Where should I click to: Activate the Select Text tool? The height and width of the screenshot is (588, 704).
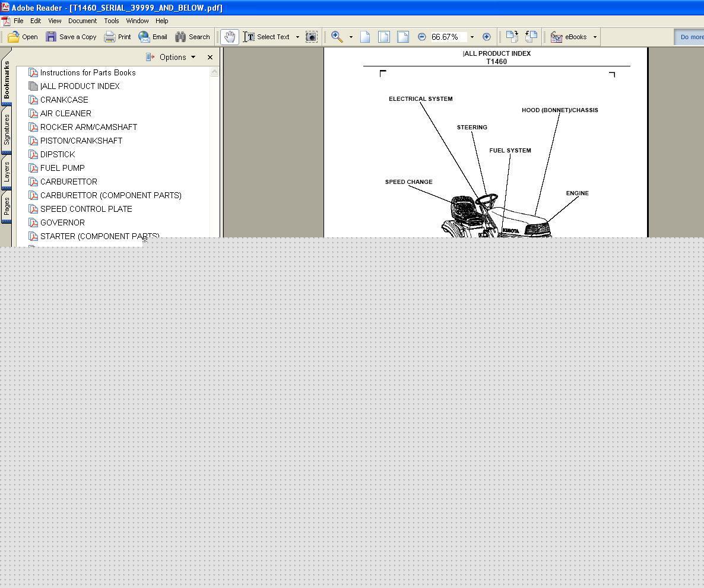(x=267, y=37)
